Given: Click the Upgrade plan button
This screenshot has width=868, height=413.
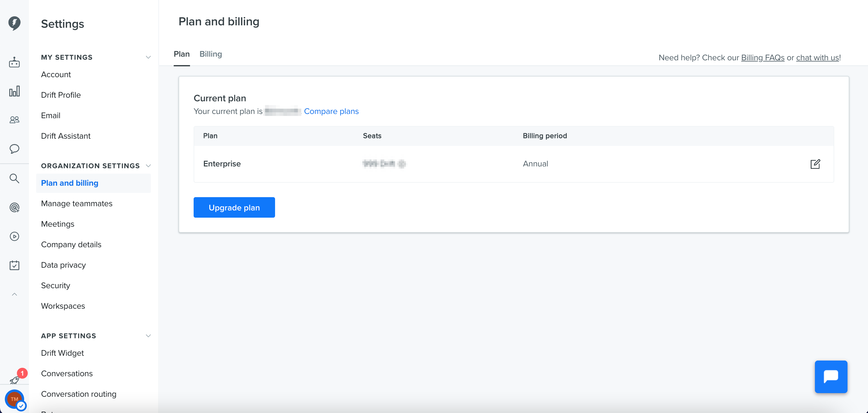Looking at the screenshot, I should (234, 207).
